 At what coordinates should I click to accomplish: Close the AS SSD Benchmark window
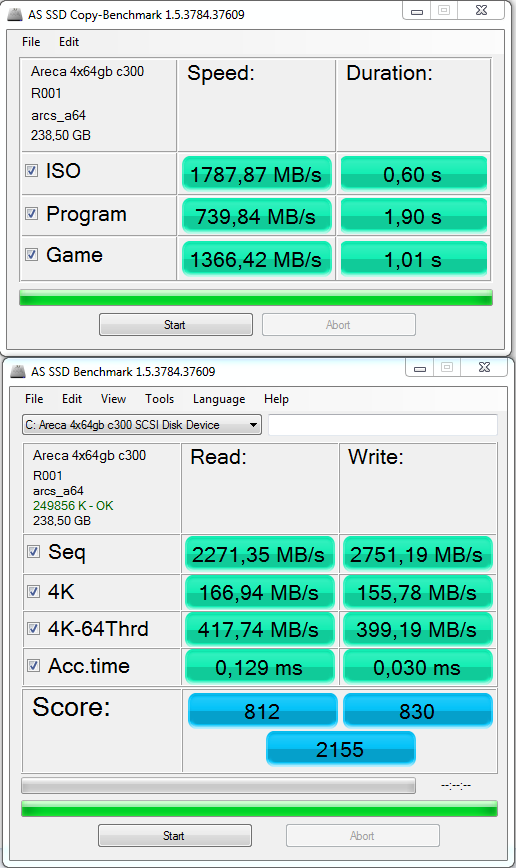click(484, 367)
